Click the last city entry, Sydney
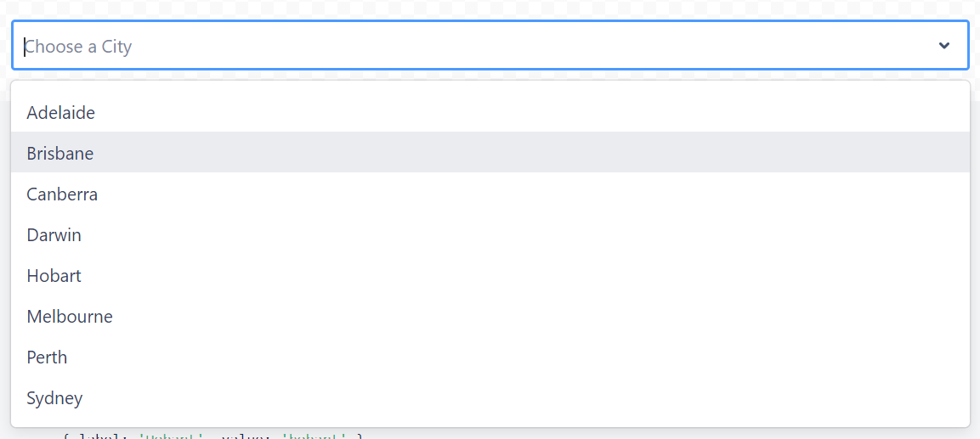 pyautogui.click(x=54, y=398)
